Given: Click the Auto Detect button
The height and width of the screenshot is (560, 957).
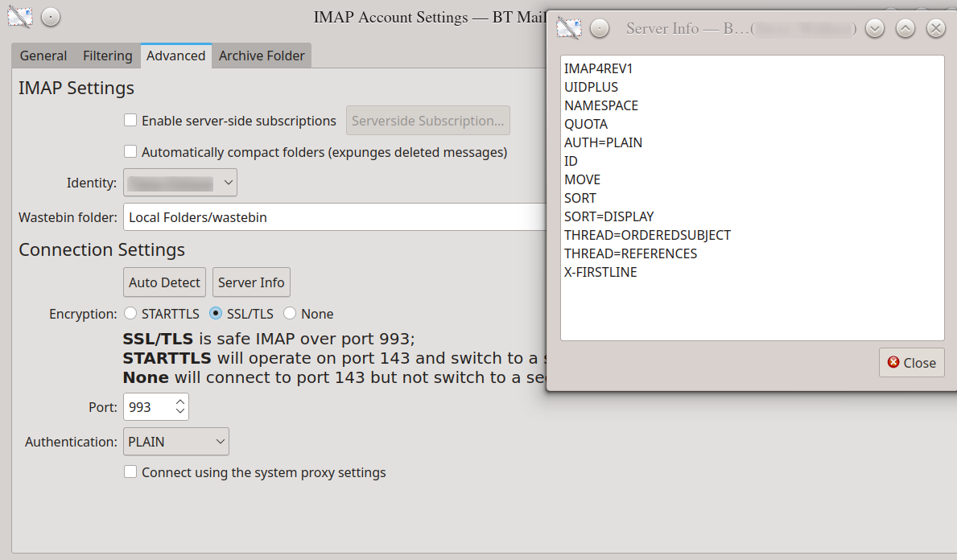Looking at the screenshot, I should 164,282.
